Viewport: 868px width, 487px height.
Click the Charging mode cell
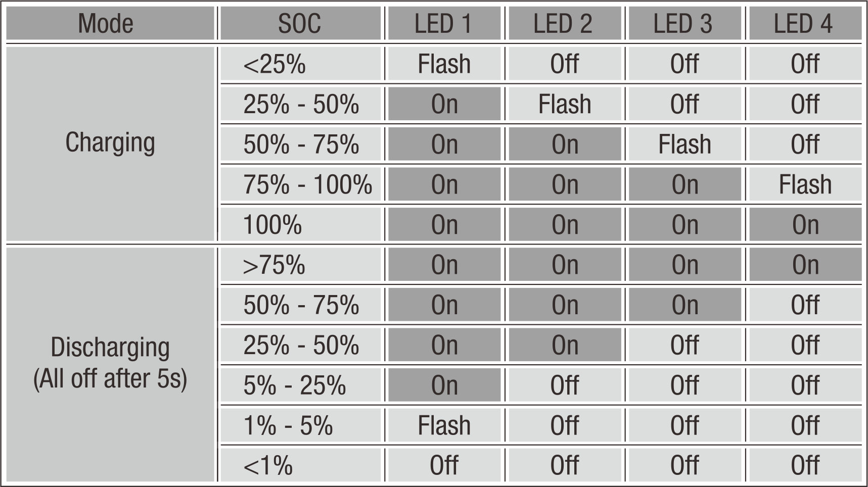pyautogui.click(x=110, y=143)
